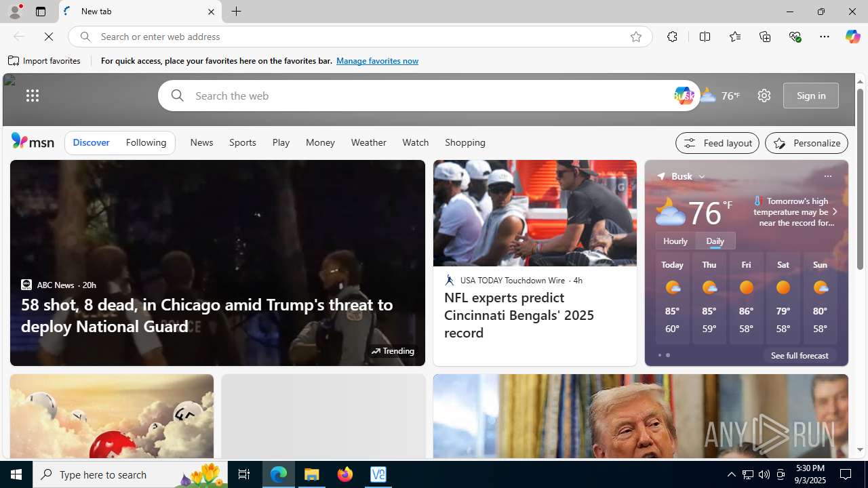The height and width of the screenshot is (488, 868).
Task: Click the vertical page scrollbar
Action: pyautogui.click(x=860, y=180)
